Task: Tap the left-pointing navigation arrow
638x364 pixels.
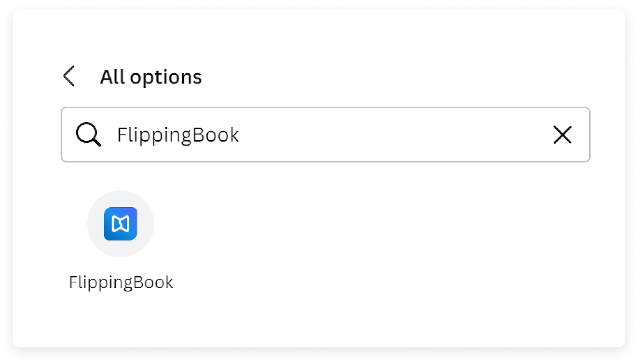Action: [69, 76]
